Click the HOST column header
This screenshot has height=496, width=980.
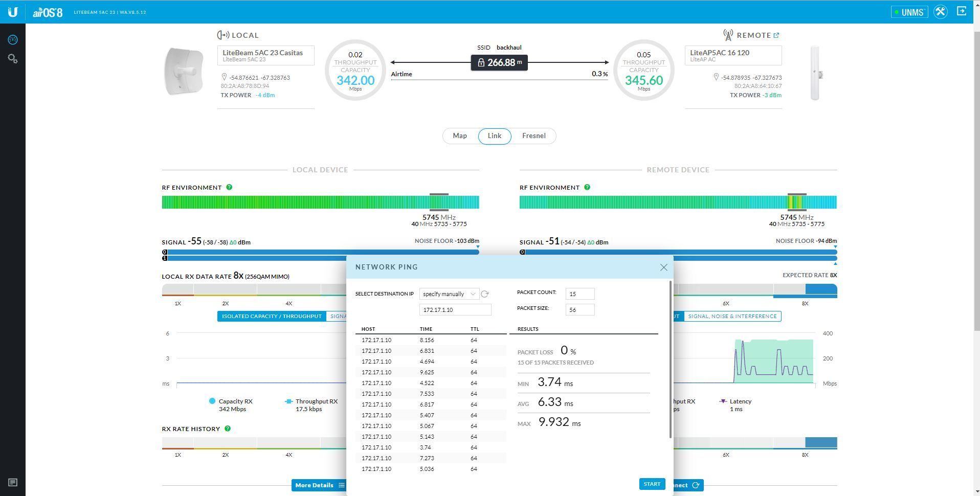point(368,329)
